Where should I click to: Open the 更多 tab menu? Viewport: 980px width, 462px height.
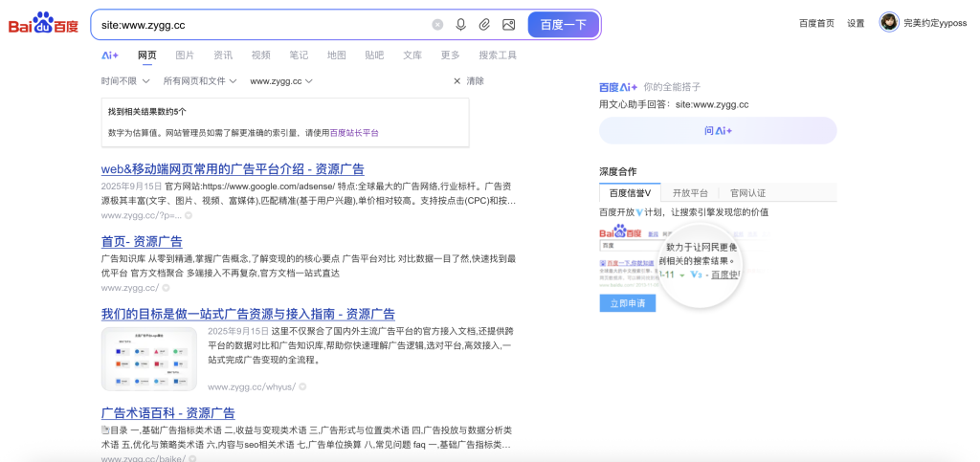point(450,55)
